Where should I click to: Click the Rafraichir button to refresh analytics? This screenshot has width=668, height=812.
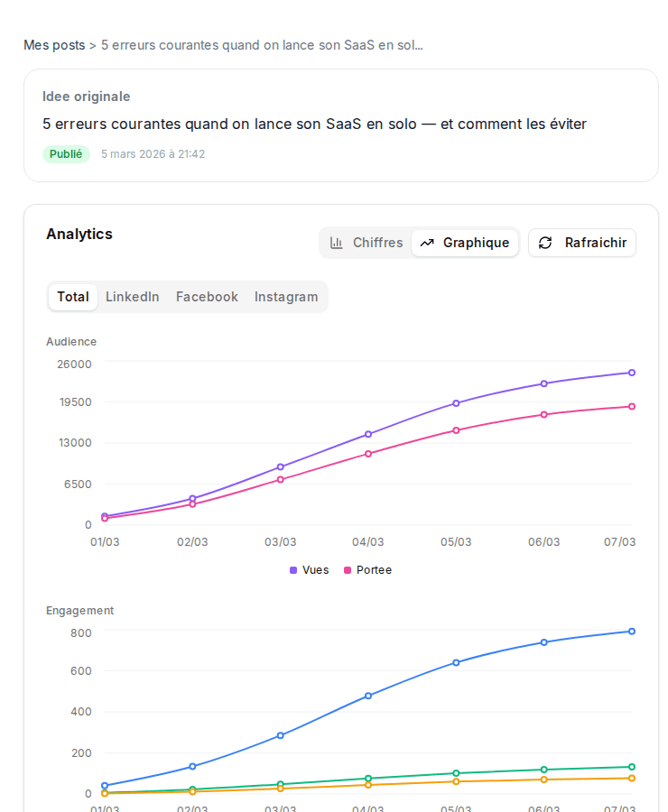coord(581,243)
